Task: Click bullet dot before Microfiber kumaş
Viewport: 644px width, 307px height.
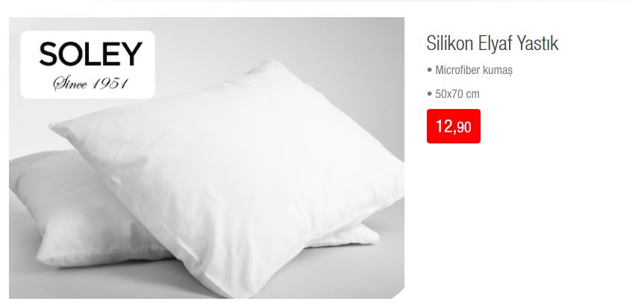Action: point(430,70)
